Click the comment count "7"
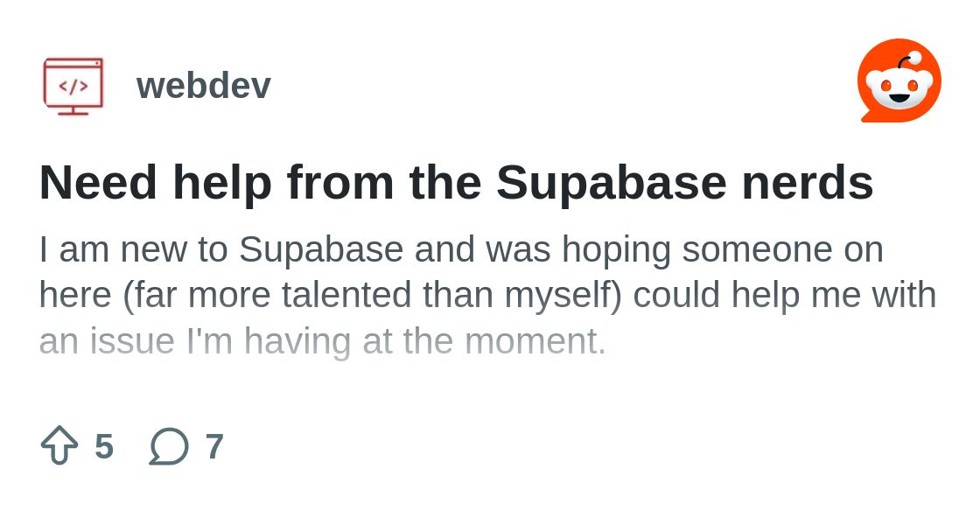 click(x=214, y=446)
